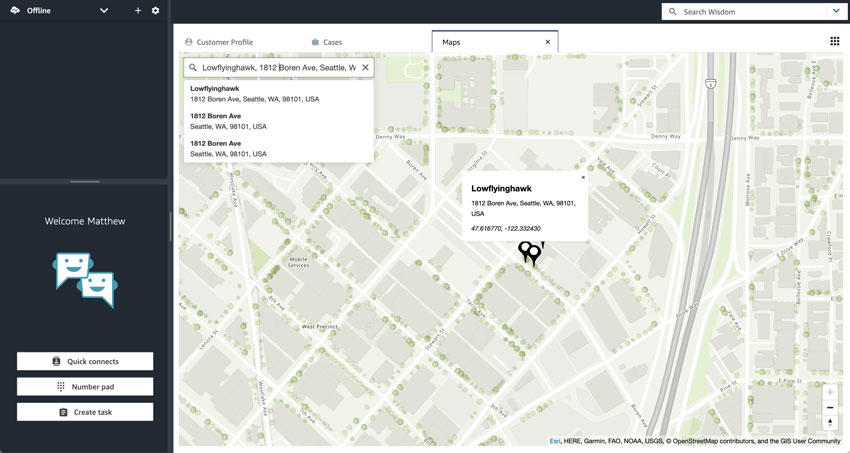
Task: Close the Maps tab
Action: pos(547,42)
